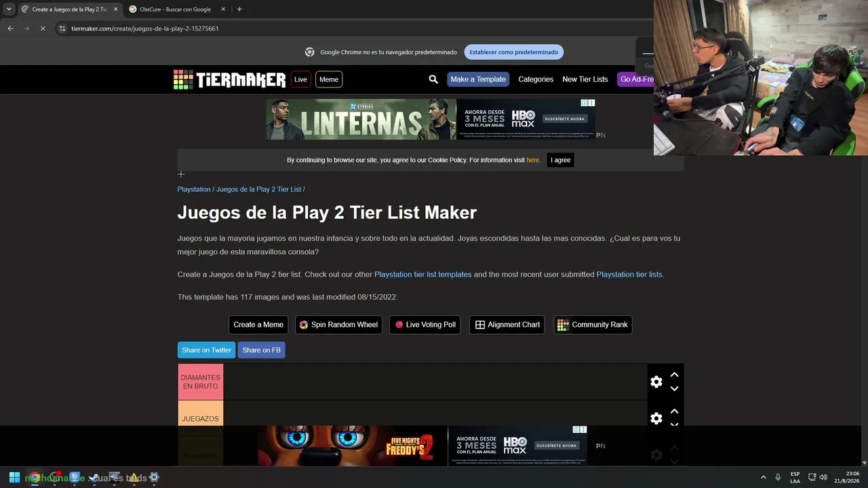Click HBO Max Suscríbete Ahora in bottom ad
This screenshot has height=488, width=868.
coord(556,445)
